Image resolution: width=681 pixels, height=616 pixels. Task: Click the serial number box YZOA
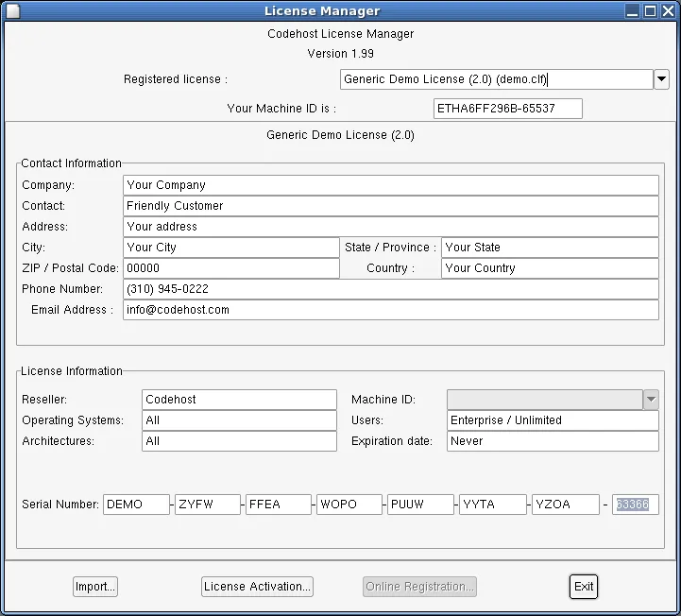pos(566,505)
